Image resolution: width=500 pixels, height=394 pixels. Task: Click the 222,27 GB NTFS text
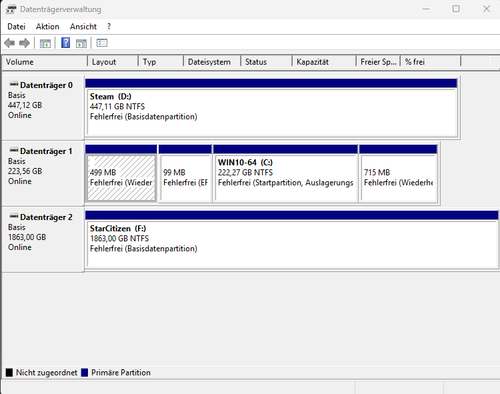(245, 173)
